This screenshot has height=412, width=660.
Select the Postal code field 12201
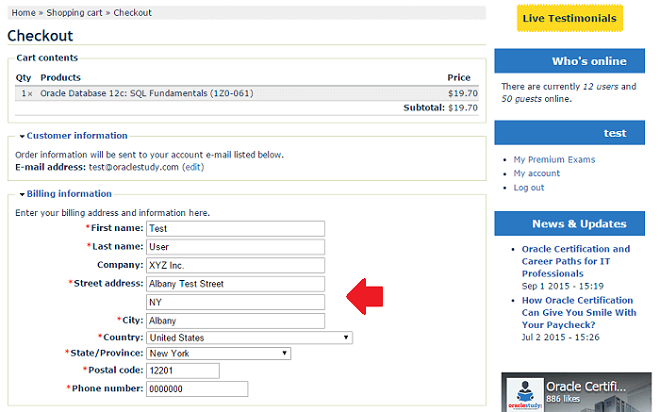183,371
